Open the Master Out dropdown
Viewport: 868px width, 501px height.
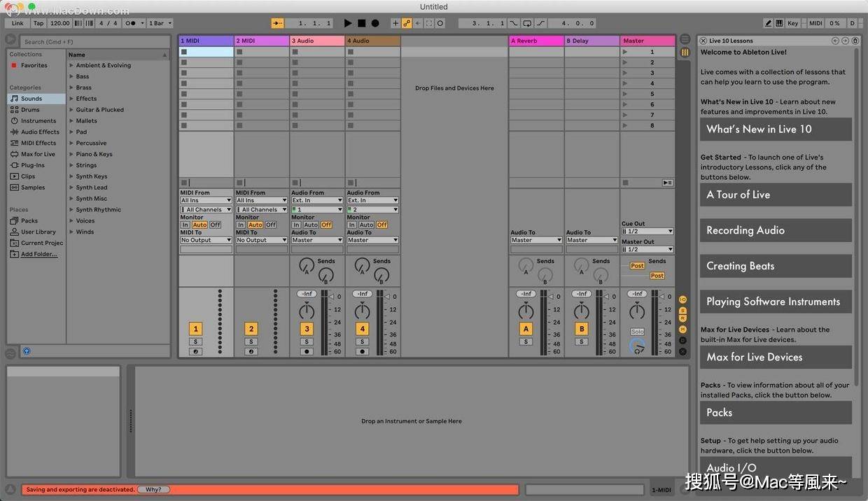pyautogui.click(x=647, y=249)
